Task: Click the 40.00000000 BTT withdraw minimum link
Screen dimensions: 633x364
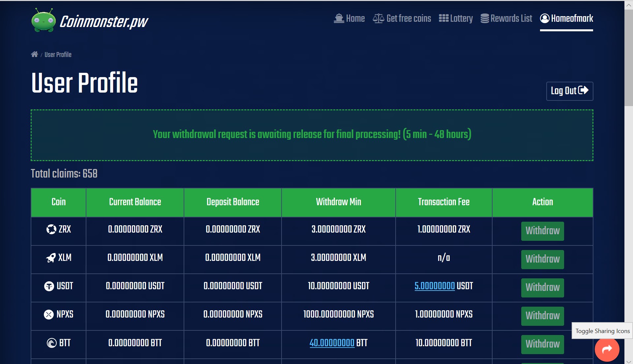Action: (331, 343)
